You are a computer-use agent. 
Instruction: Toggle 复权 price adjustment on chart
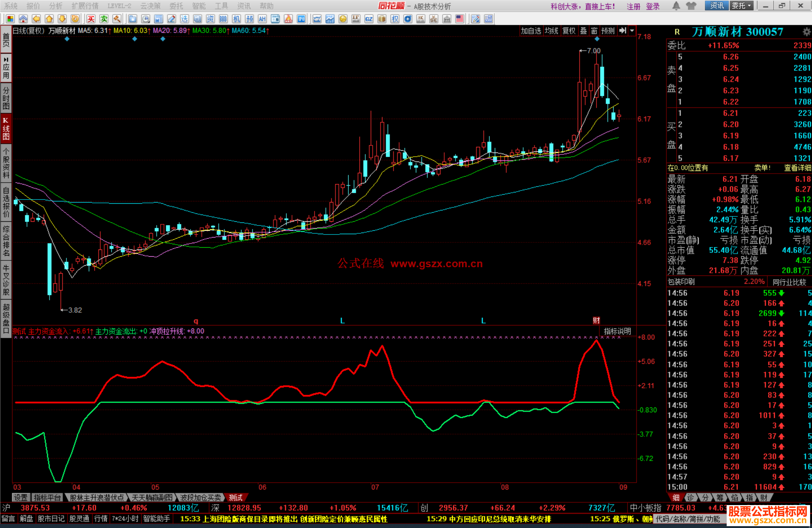point(569,31)
